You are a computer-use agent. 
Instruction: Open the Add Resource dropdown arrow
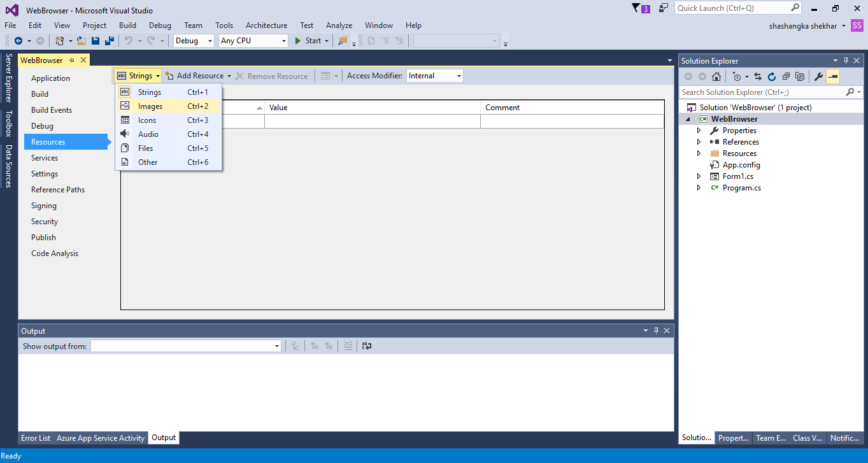229,76
